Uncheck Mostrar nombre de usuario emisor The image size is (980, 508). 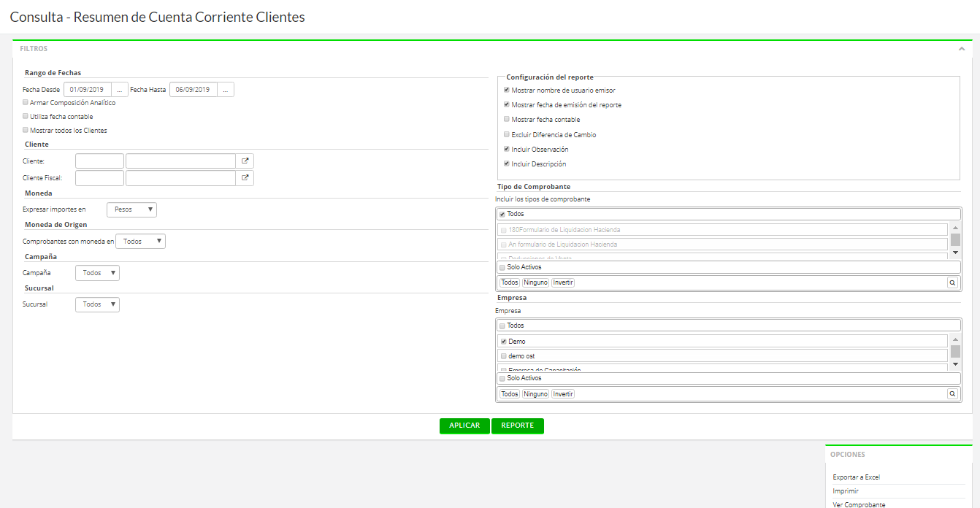click(x=507, y=90)
